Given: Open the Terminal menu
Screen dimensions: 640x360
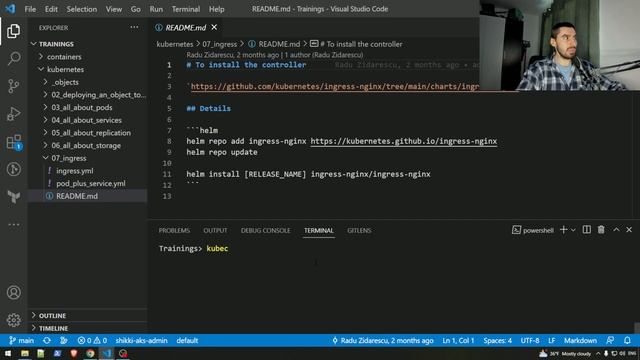Looking at the screenshot, I should coord(186,9).
